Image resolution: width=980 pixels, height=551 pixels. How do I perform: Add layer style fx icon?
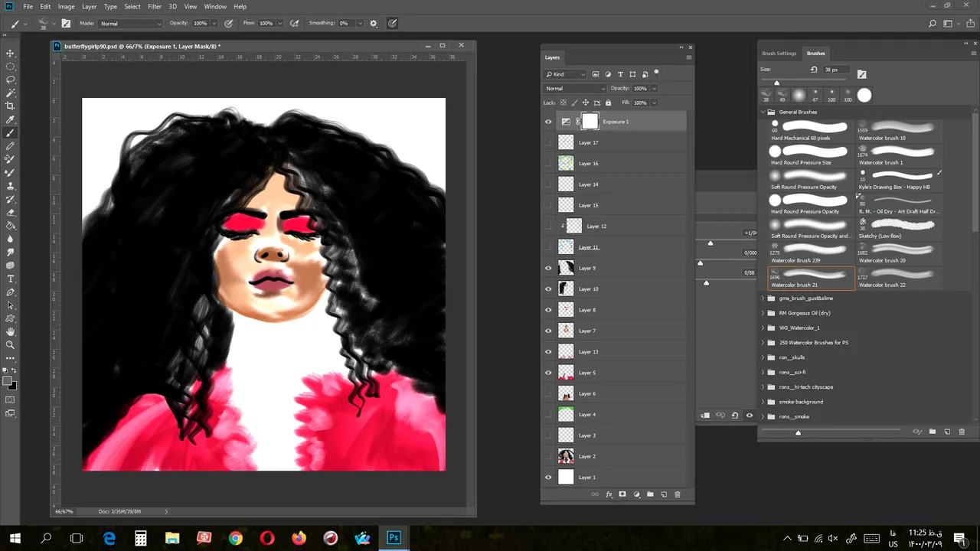[x=609, y=494]
